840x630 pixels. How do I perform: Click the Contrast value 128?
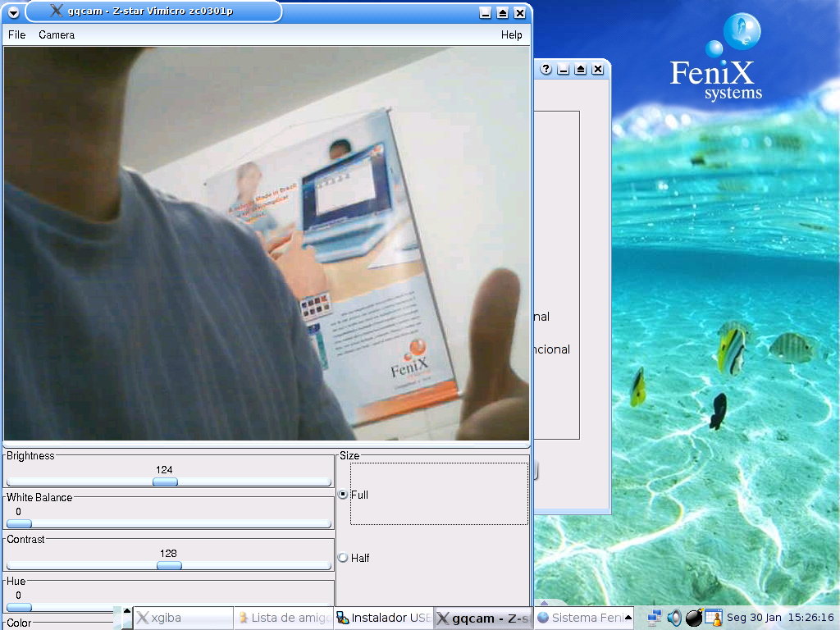(x=168, y=554)
